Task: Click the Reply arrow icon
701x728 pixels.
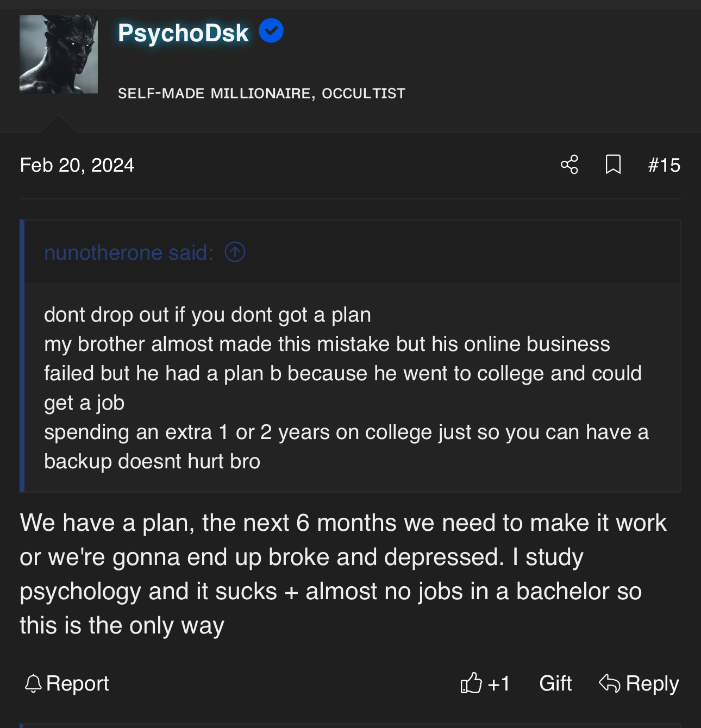Action: point(609,683)
